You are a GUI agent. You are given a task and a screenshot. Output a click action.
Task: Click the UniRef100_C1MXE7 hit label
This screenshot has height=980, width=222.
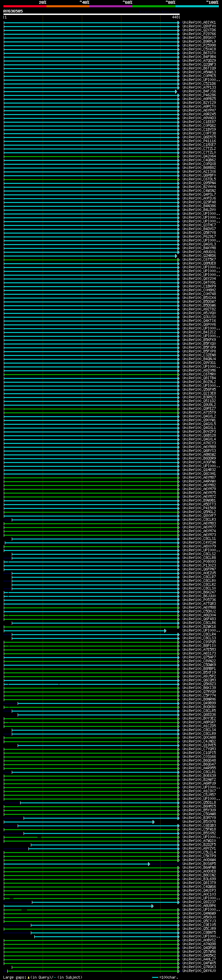point(199,145)
